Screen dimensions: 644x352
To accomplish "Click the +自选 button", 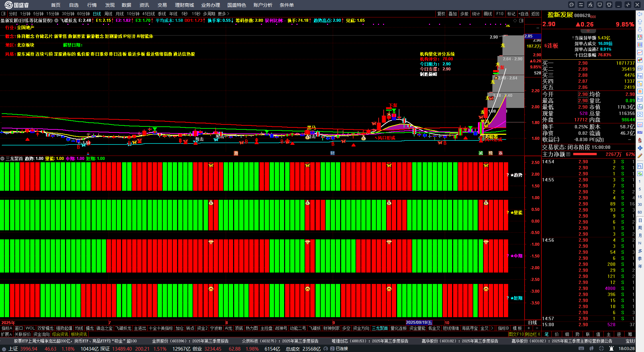I will click(x=523, y=14).
